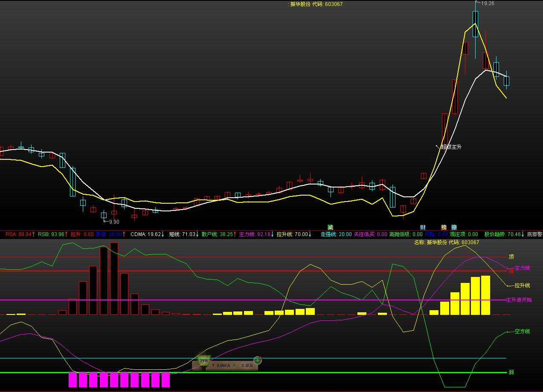This screenshot has width=543, height=392.
Task: Click the red upload arrow in speed widget
Action: [x=213, y=366]
